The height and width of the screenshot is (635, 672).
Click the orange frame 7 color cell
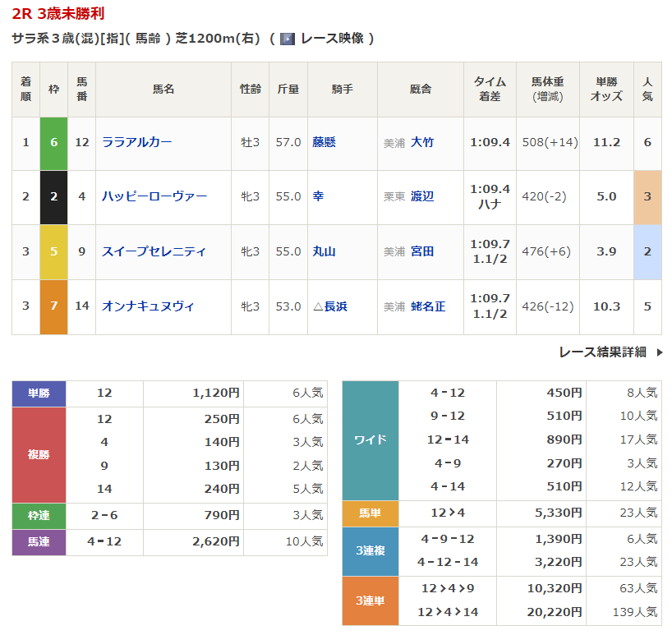[53, 306]
